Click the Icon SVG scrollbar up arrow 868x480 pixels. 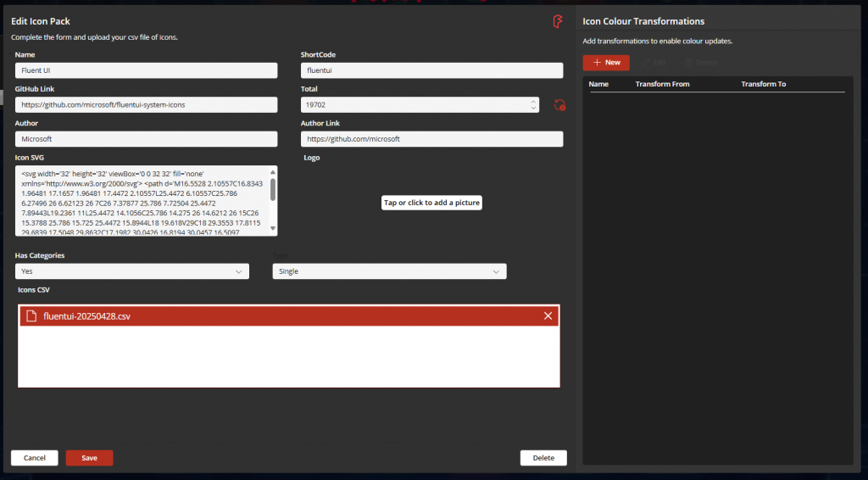272,172
